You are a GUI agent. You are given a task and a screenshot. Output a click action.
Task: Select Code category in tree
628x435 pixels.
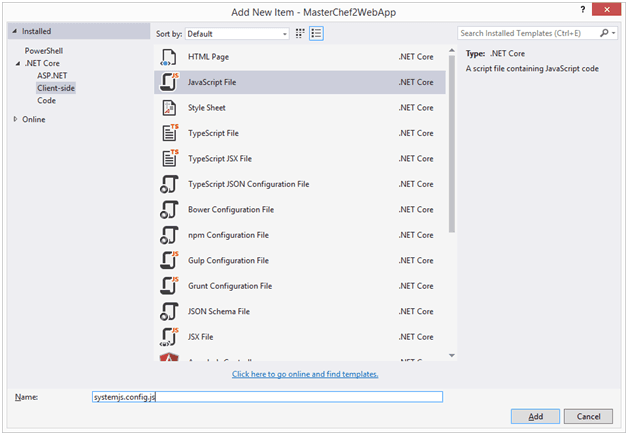pos(46,101)
